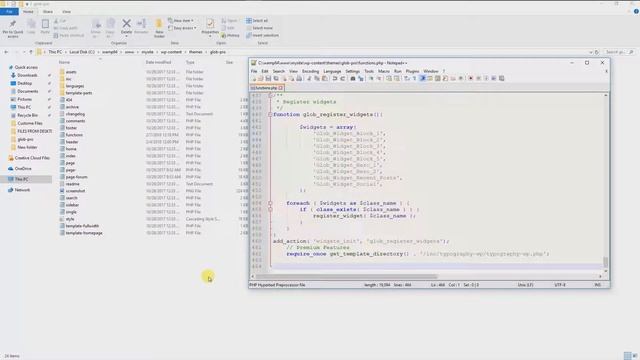
Task: Click the Open file icon in Notepad++ toolbar
Action: coord(260,78)
